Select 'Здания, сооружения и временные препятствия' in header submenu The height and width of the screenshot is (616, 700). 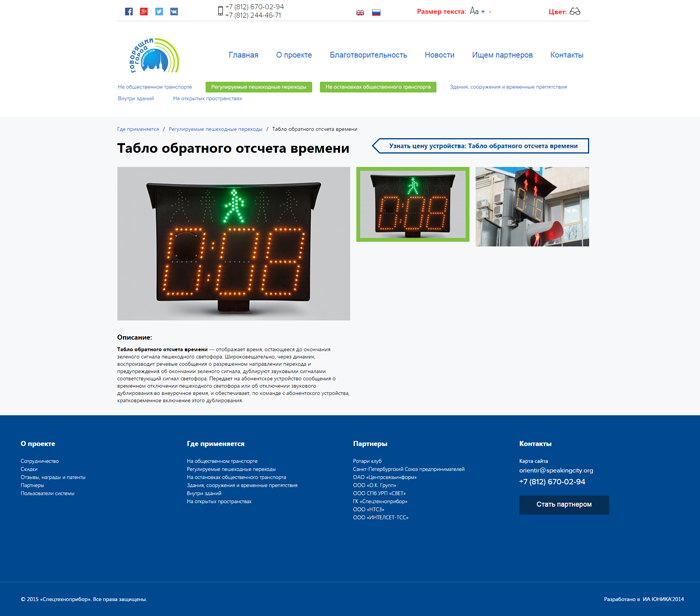pyautogui.click(x=508, y=87)
